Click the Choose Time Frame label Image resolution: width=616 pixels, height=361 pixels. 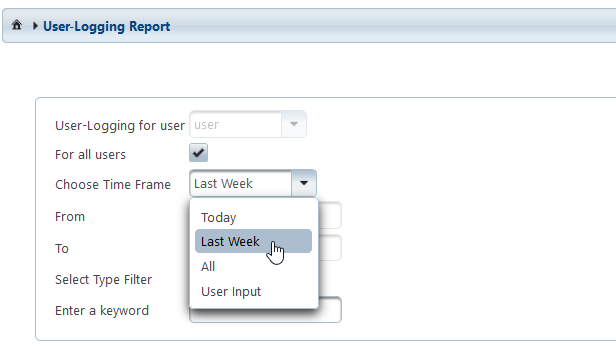coord(113,184)
